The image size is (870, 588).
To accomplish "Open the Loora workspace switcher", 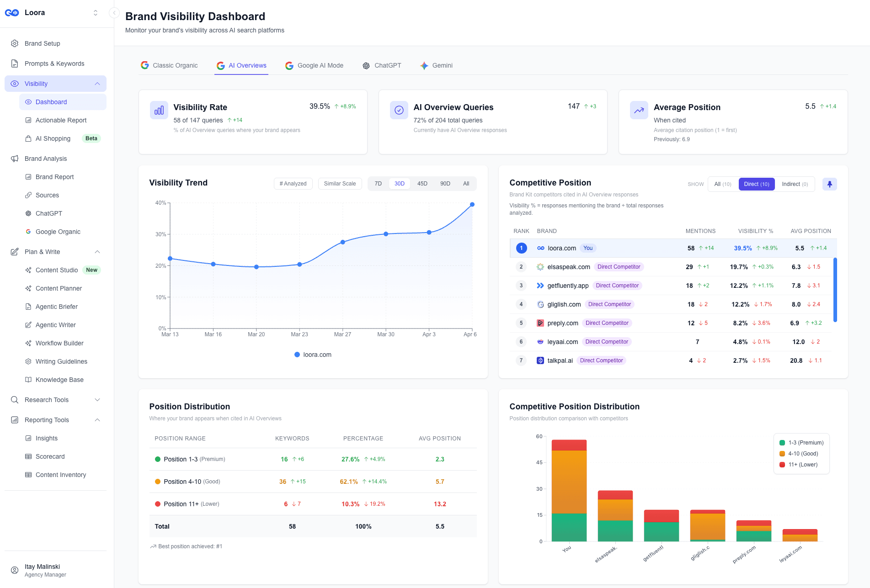I will (x=95, y=12).
